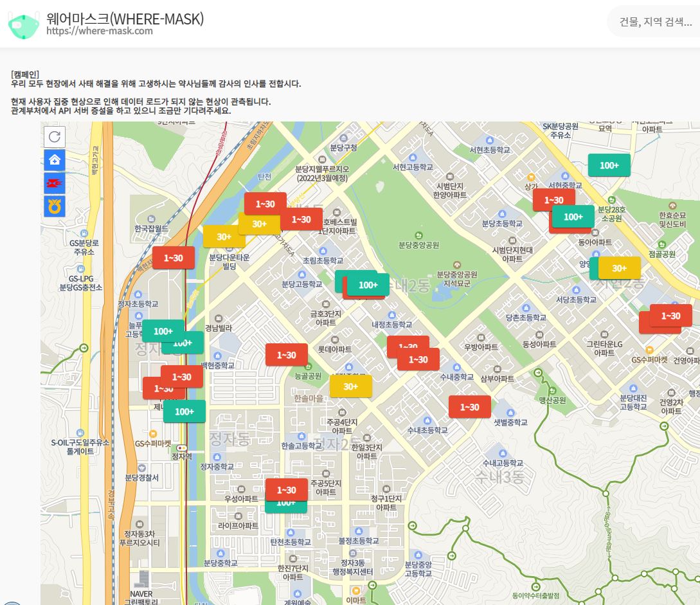This screenshot has height=605, width=700.
Task: Select the 100+ marker beside 분당28호 소공원
Action: [x=573, y=217]
